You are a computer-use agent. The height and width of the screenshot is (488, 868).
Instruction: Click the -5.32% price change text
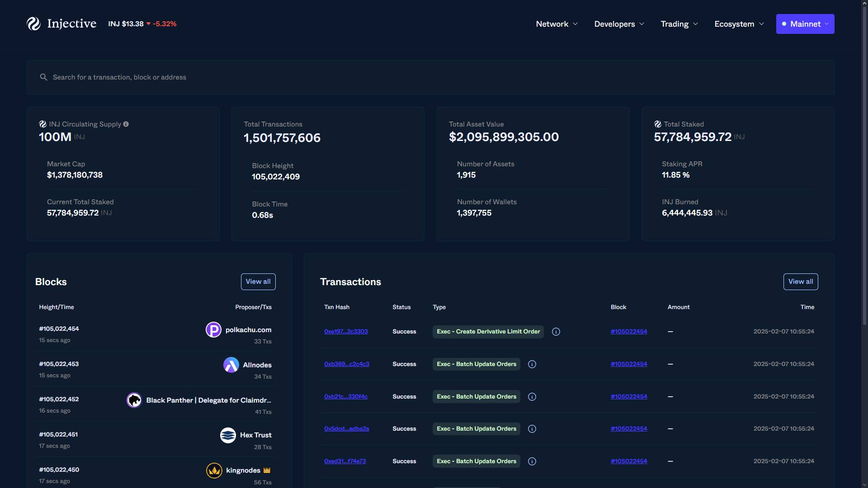pyautogui.click(x=165, y=24)
